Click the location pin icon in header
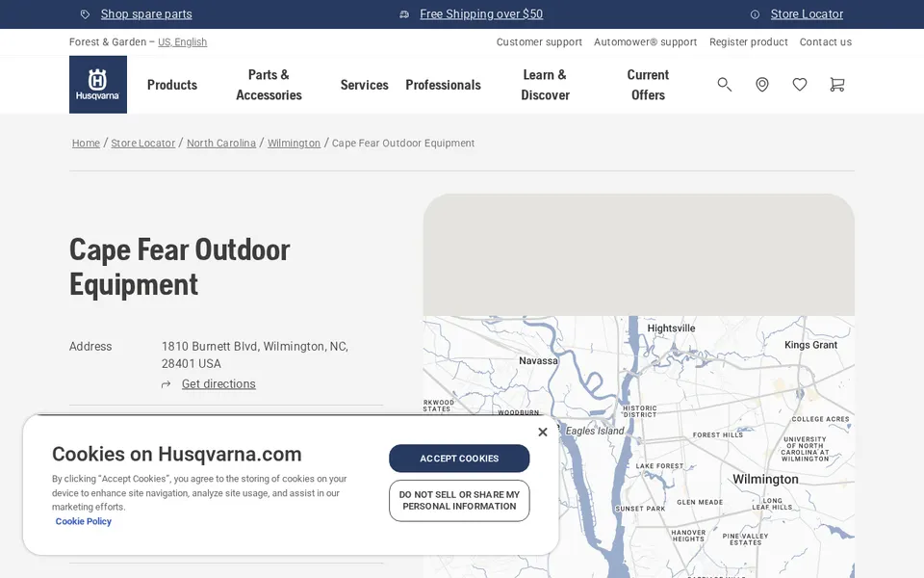Viewport: 924px width, 578px height. 762,85
